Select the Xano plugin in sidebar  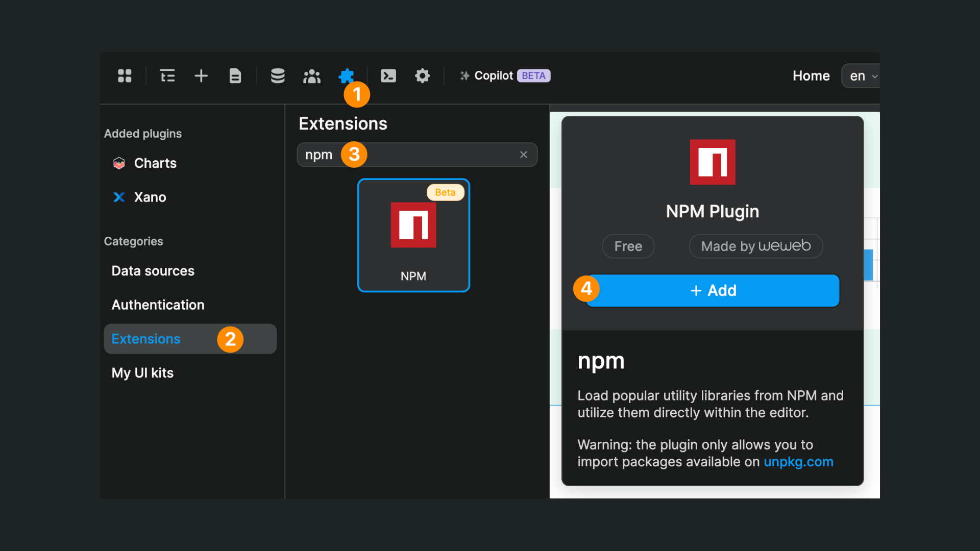pyautogui.click(x=150, y=197)
